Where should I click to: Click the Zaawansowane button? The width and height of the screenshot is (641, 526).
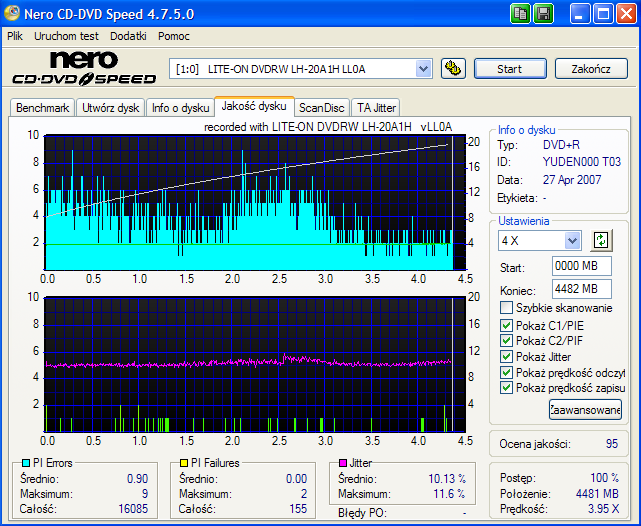585,409
